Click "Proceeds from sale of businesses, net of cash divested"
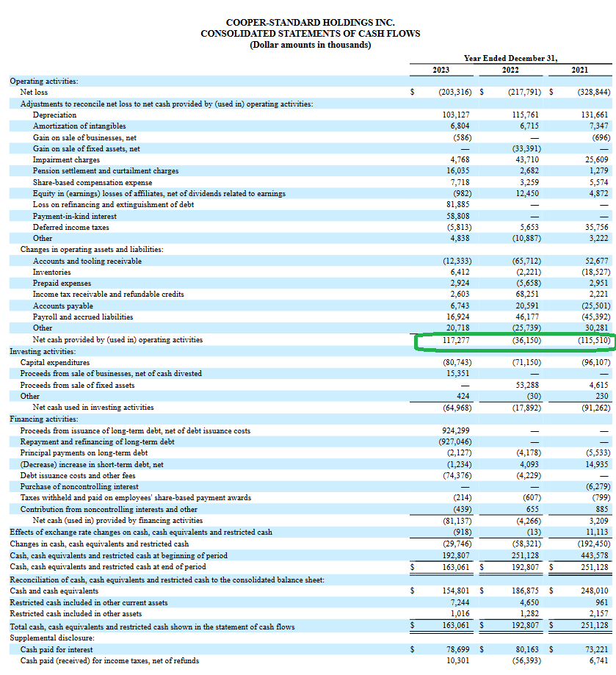The height and width of the screenshot is (675, 616). (111, 373)
